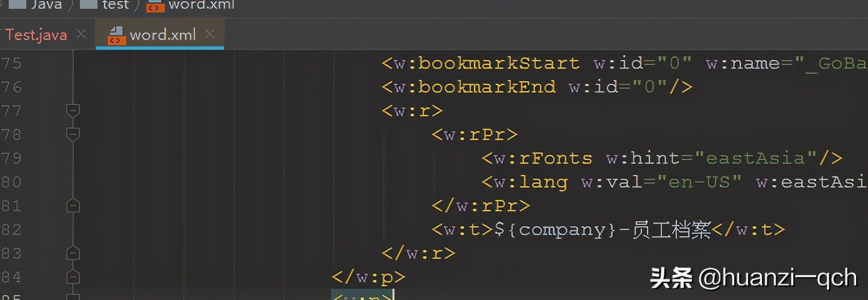Toggle fold marker at </w:rPr> line 81
This screenshot has width=868, height=300.
pyautogui.click(x=73, y=206)
